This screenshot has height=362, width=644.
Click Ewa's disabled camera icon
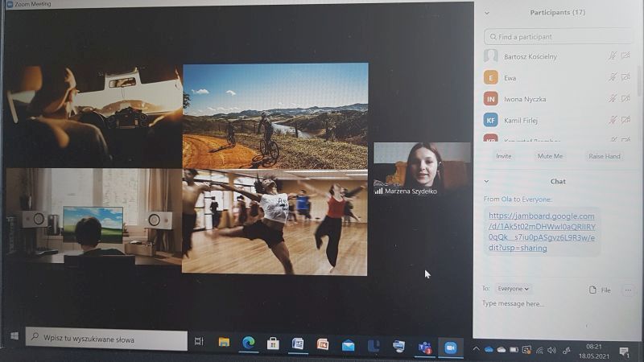[625, 77]
